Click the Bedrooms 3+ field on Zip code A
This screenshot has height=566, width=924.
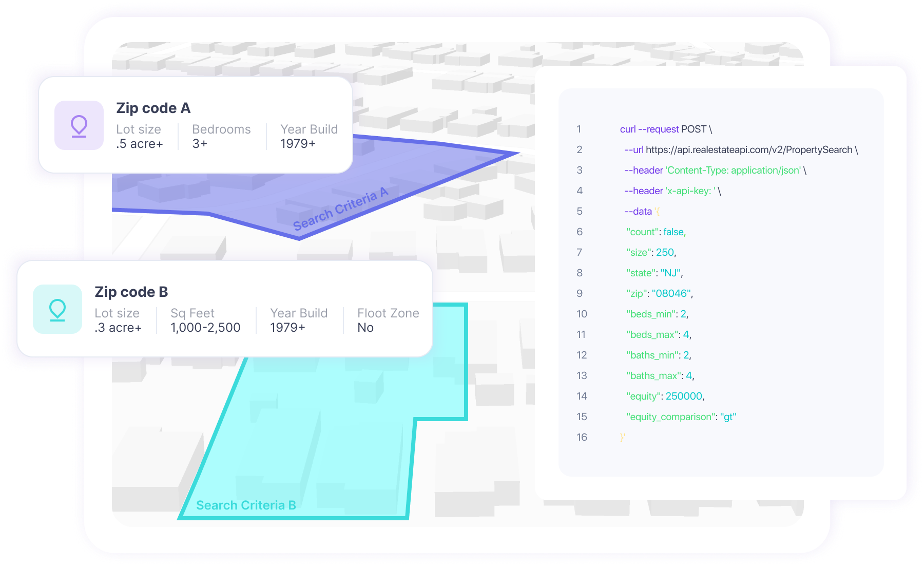(x=221, y=137)
